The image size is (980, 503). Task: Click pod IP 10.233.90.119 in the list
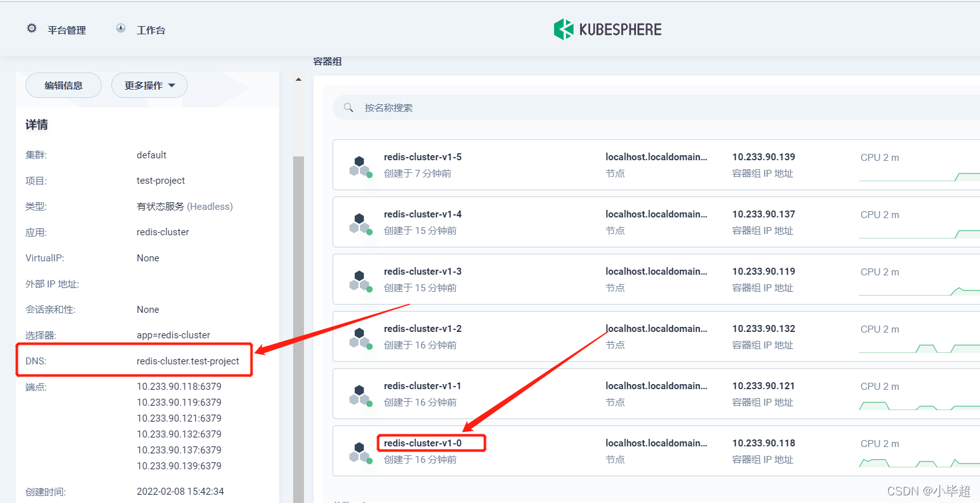coord(764,272)
